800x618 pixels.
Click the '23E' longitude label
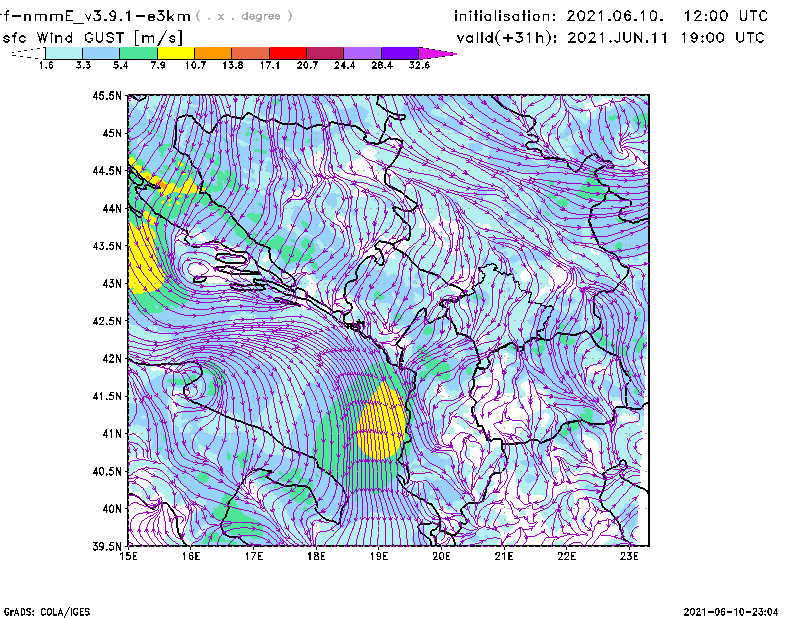tap(629, 556)
